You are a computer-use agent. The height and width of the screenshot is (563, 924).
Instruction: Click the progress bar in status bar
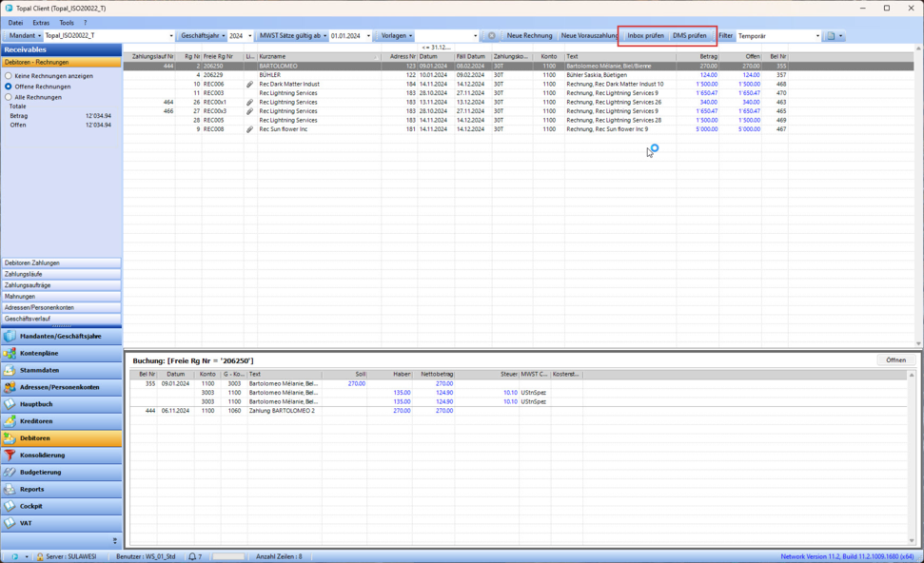click(228, 556)
